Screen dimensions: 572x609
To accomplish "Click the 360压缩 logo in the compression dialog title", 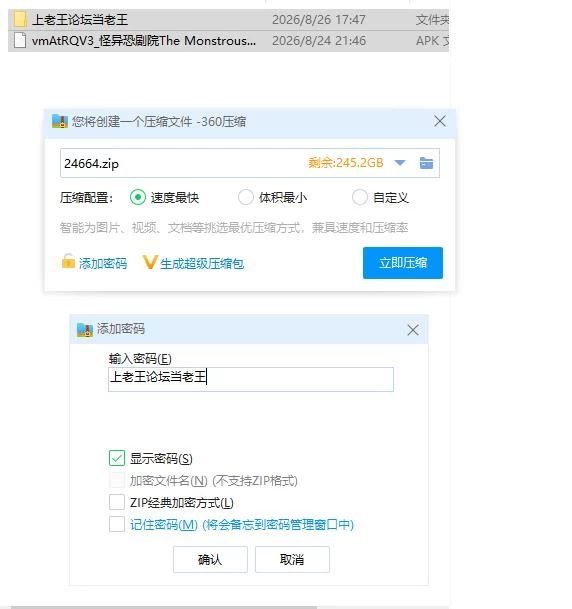I will coord(60,122).
